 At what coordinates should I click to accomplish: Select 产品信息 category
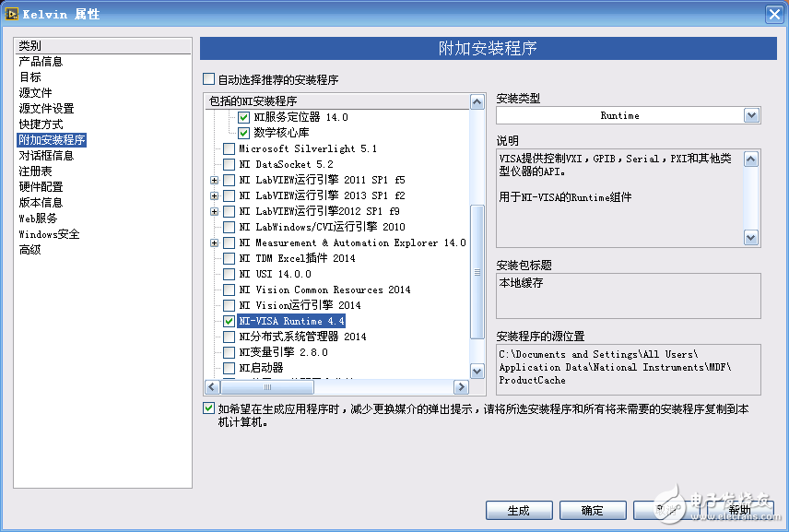(x=41, y=62)
